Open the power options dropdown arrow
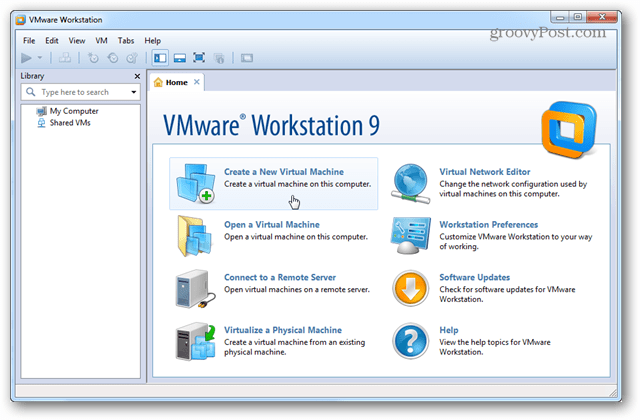The image size is (640, 420). point(40,58)
